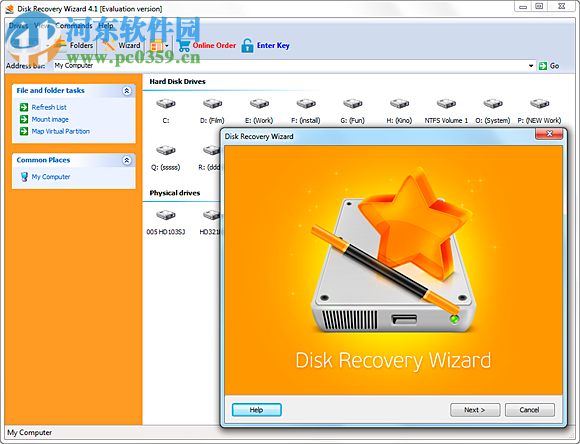Click the P: (NEW Work) label
This screenshot has width=580, height=444.
tap(539, 121)
